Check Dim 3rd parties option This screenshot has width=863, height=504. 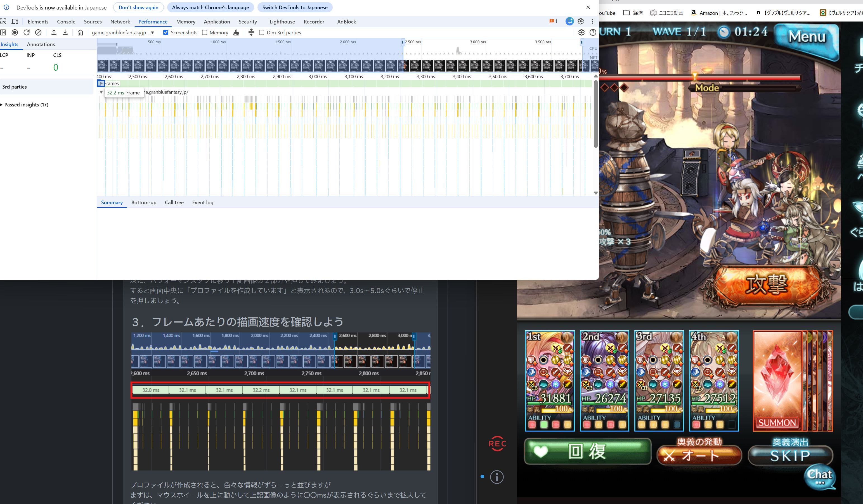(262, 32)
